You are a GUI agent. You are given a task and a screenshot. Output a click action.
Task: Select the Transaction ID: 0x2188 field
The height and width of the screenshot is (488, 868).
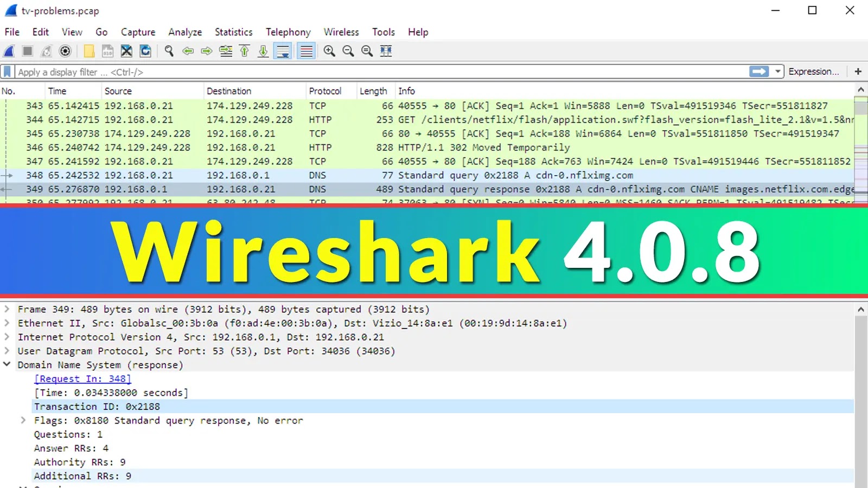(443, 406)
